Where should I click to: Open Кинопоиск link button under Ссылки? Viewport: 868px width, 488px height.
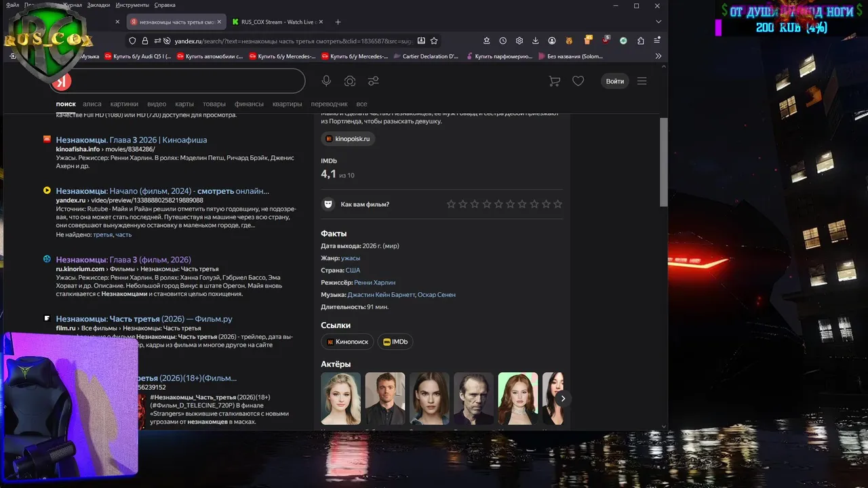[347, 342]
